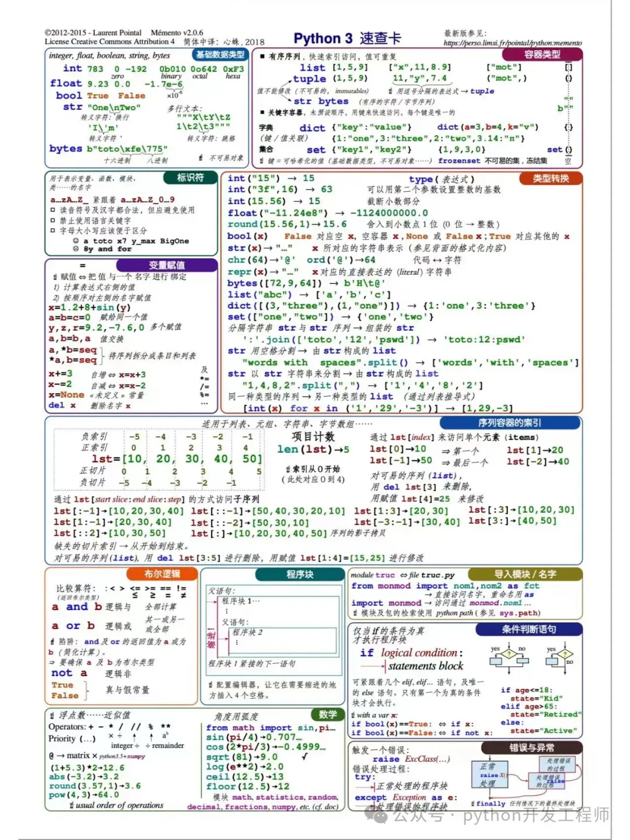Click the "变量赋值" section header
The width and height of the screenshot is (630, 840).
click(167, 265)
